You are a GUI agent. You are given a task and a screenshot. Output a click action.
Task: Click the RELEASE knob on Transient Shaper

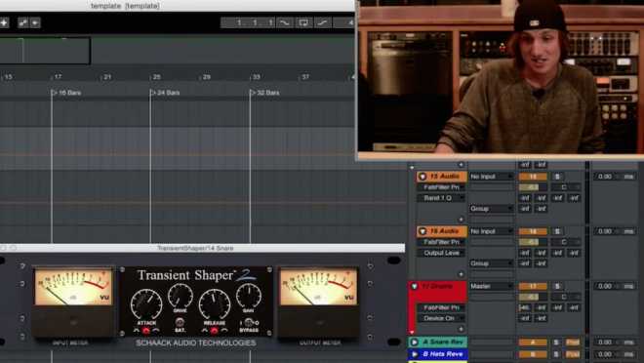tap(215, 303)
